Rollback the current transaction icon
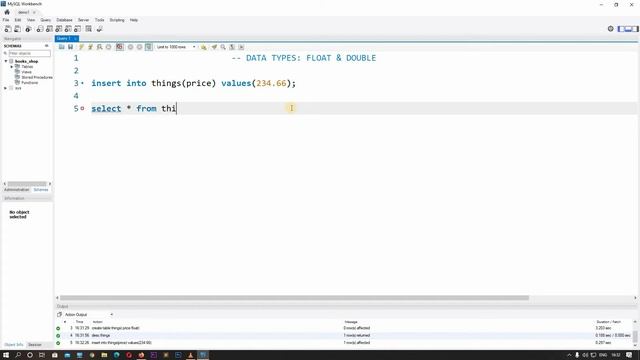 [140, 47]
